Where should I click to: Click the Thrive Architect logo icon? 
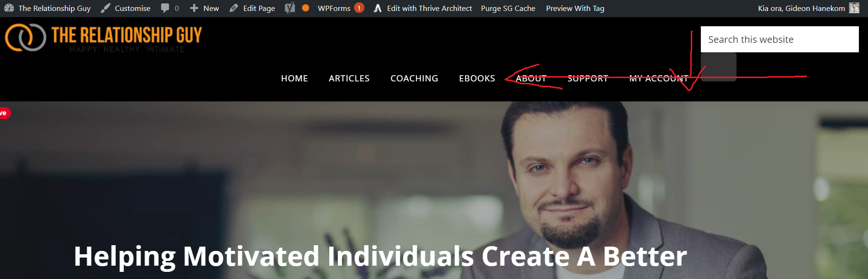[378, 8]
